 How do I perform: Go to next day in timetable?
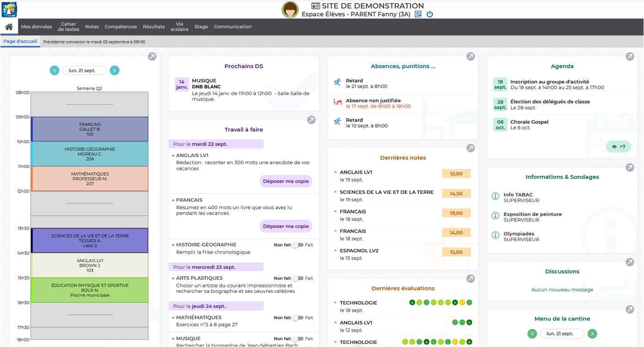[115, 70]
